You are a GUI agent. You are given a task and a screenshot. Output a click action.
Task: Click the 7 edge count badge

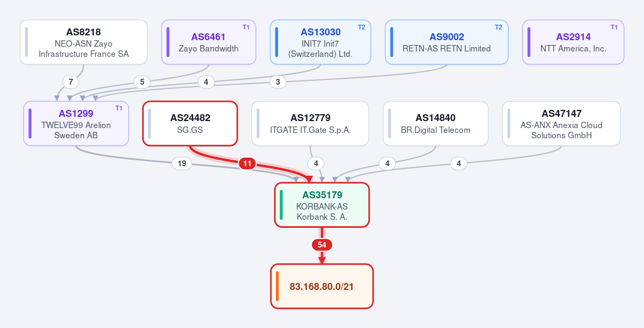(x=71, y=83)
